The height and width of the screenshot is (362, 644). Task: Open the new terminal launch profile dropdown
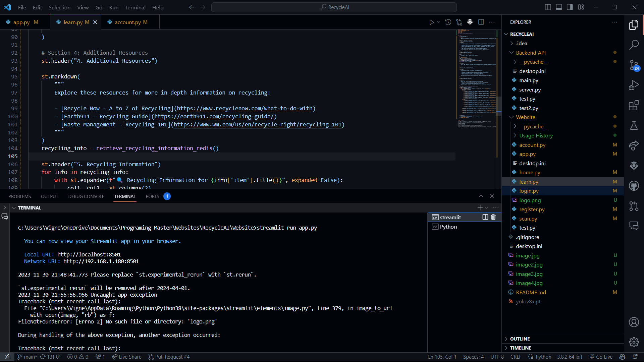[x=487, y=208]
